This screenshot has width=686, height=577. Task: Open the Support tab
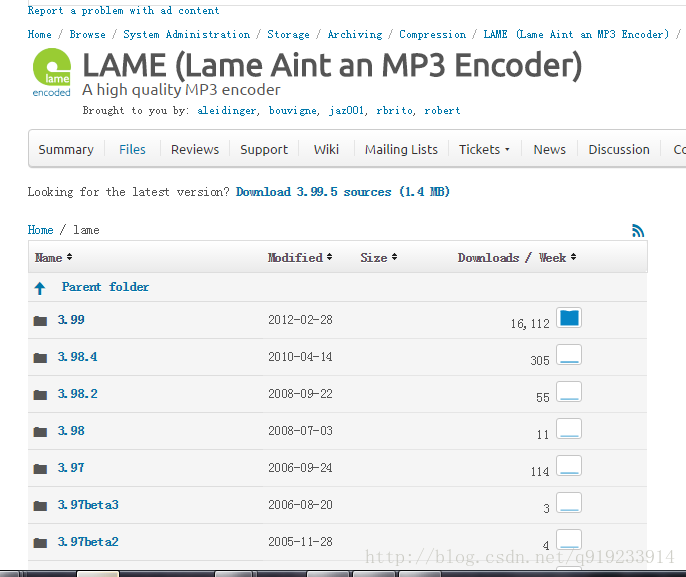coord(264,150)
